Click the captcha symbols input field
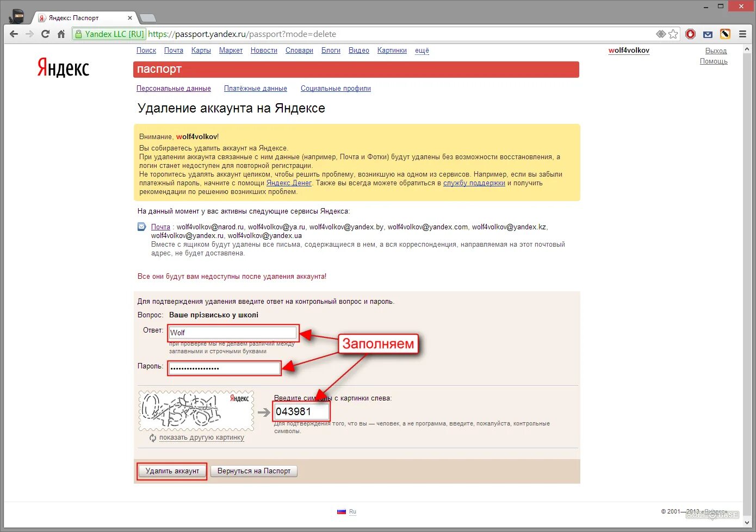Image resolution: width=756 pixels, height=532 pixels. 301,411
